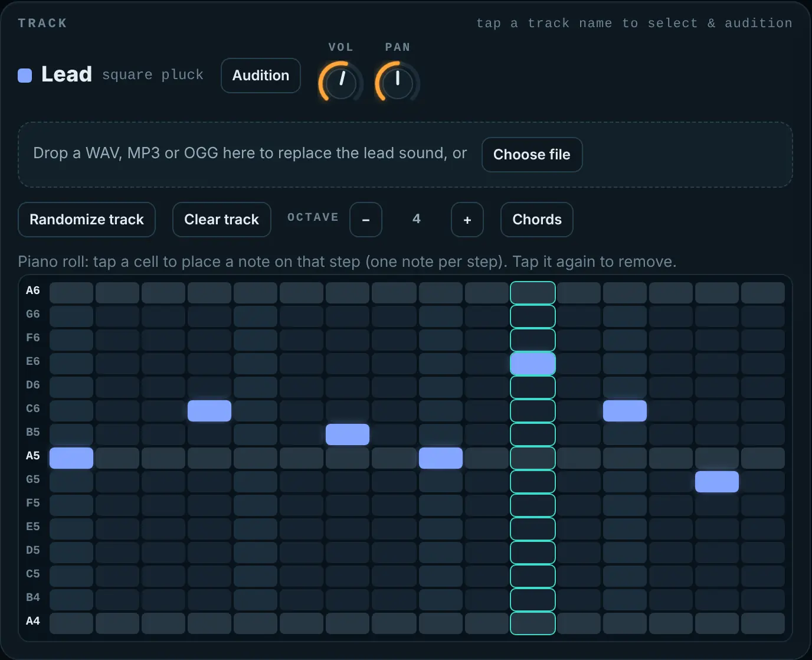Click the drop zone text for audio files

pos(250,153)
